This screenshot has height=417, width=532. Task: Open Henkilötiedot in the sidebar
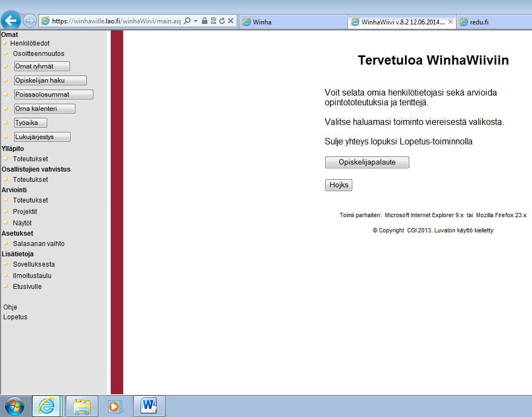pyautogui.click(x=30, y=43)
